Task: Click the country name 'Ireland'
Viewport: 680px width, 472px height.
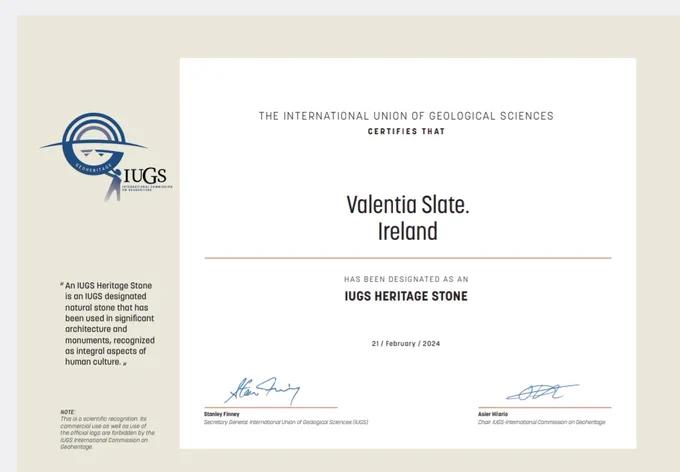Action: coord(408,231)
